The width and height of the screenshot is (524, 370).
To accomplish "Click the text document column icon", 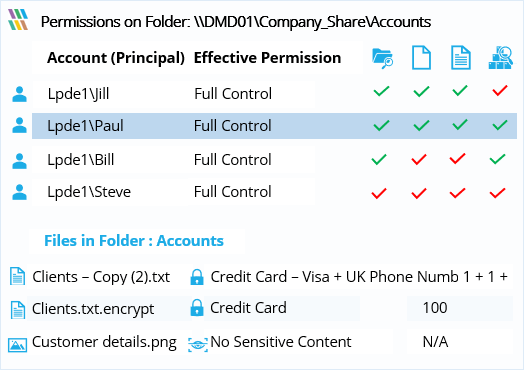I will (x=461, y=58).
